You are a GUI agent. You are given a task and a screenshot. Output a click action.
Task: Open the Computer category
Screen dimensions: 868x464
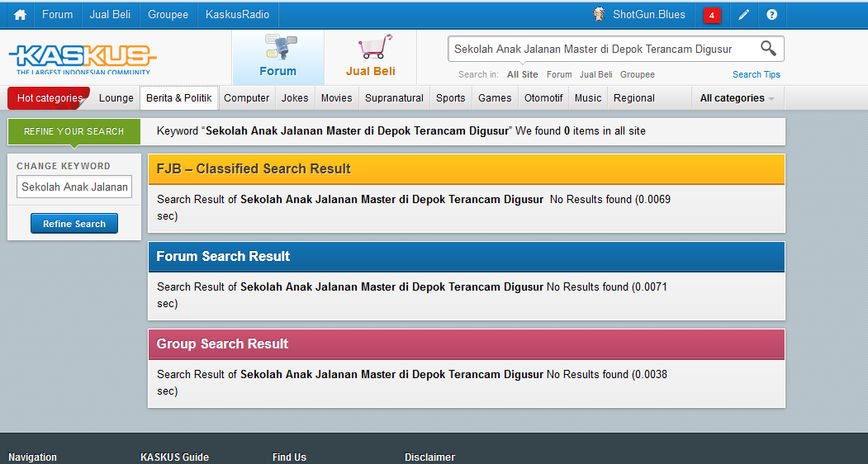pyautogui.click(x=246, y=98)
